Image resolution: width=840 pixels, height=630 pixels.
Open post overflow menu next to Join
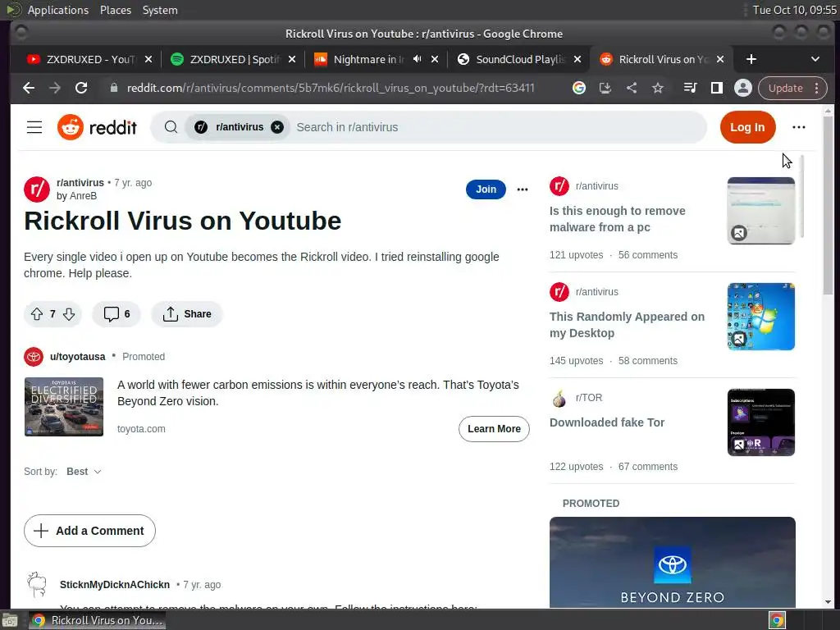523,189
